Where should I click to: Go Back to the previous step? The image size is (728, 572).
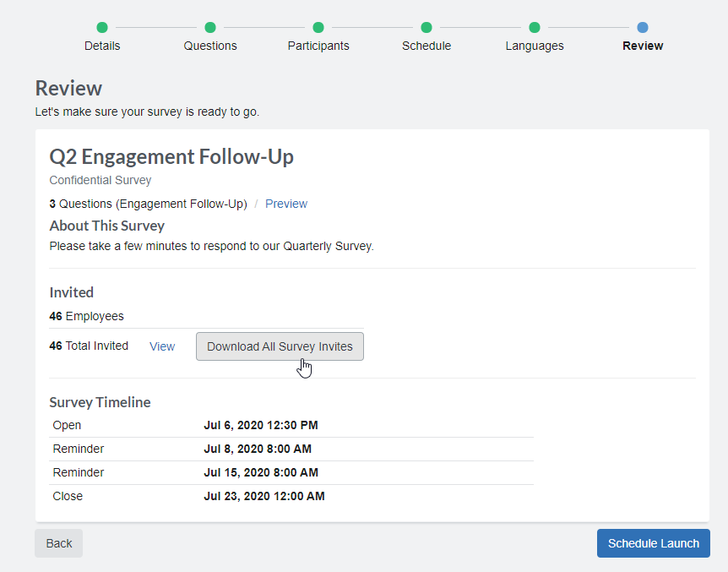[57, 543]
